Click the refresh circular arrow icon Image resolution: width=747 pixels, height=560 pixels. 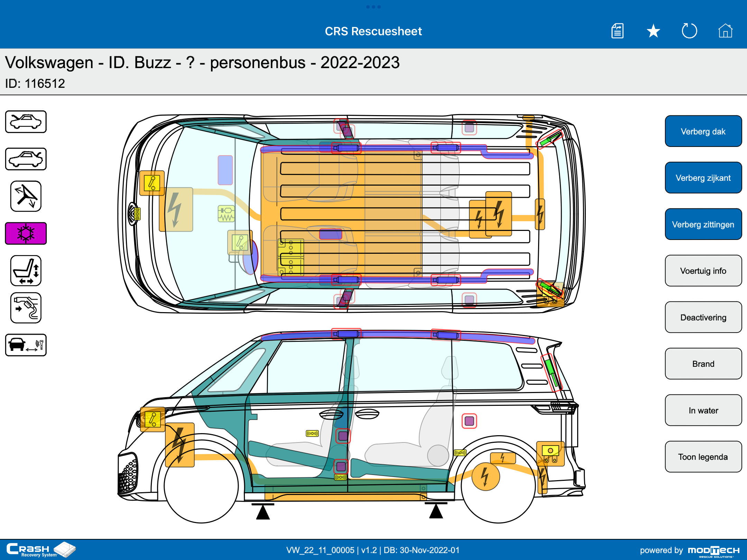coord(689,31)
